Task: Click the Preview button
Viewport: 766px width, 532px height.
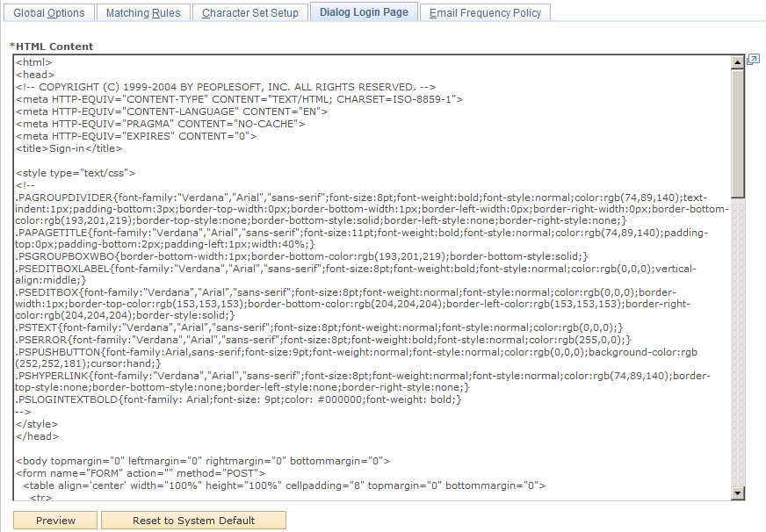Action: click(54, 520)
